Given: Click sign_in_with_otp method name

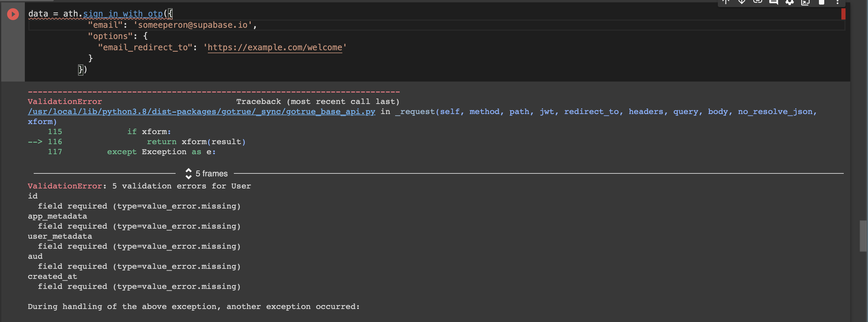Looking at the screenshot, I should tap(123, 14).
